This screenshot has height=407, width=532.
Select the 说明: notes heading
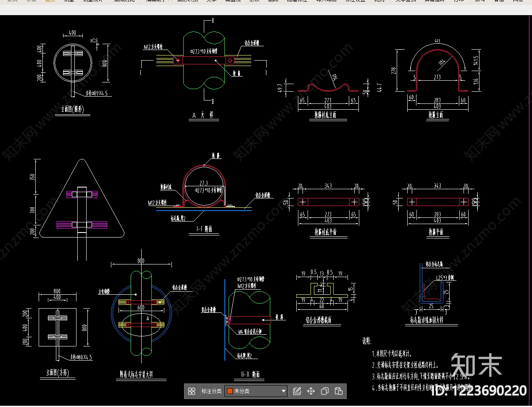(367, 341)
